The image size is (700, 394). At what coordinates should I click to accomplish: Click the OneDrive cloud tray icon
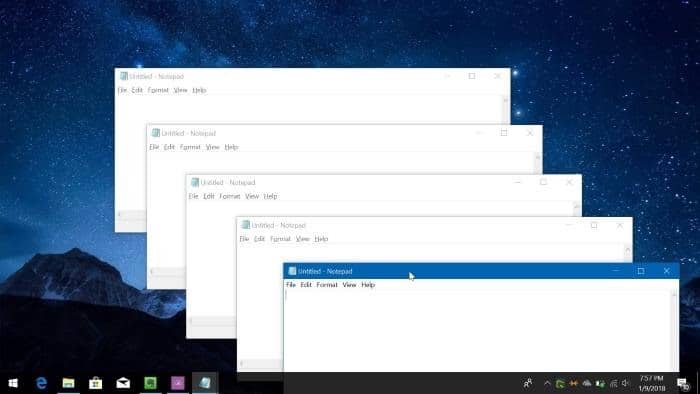click(x=587, y=383)
